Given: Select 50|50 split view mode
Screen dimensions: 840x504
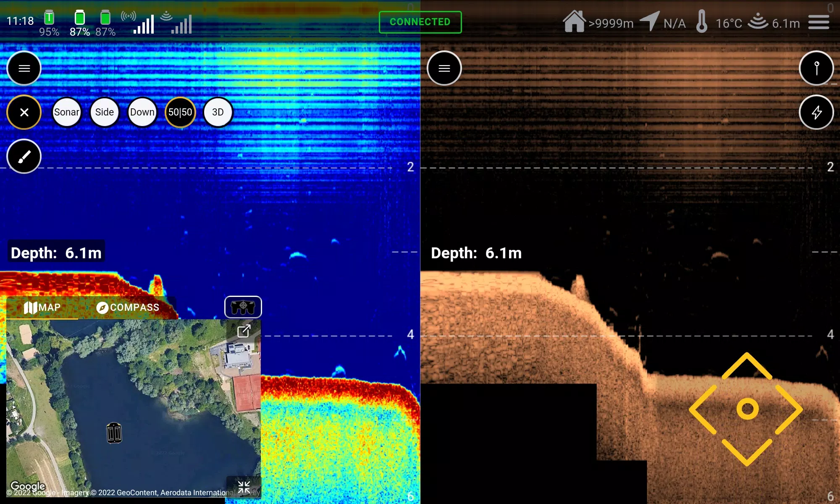Looking at the screenshot, I should [x=179, y=112].
